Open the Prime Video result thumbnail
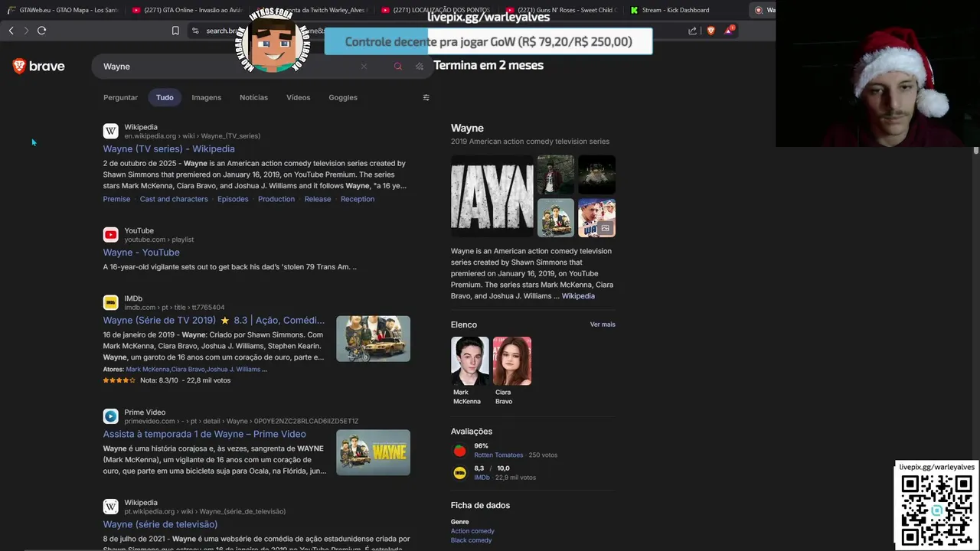 click(373, 452)
